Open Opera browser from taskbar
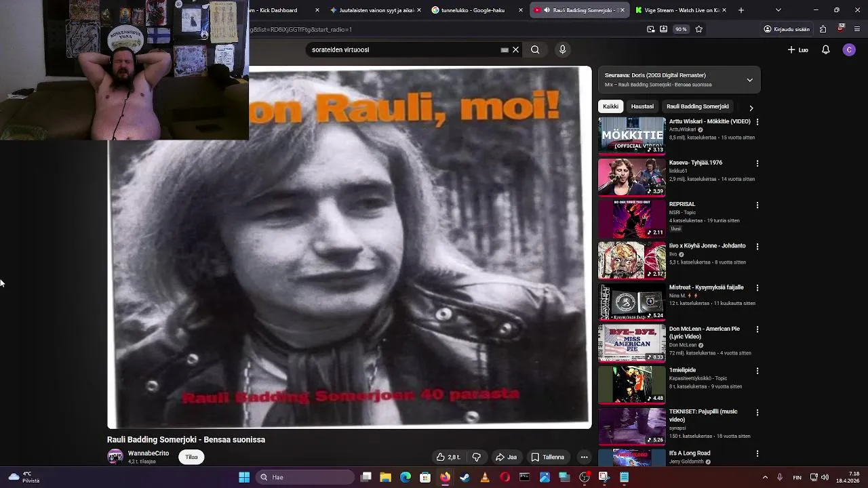Viewport: 868px width, 488px height. (x=505, y=477)
